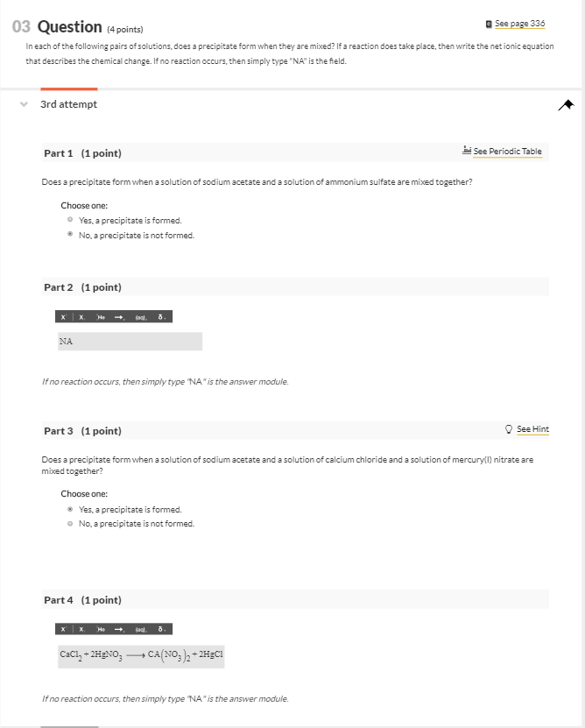
Task: Insert reaction arrow in Part 4 equation
Action: pyautogui.click(x=119, y=629)
